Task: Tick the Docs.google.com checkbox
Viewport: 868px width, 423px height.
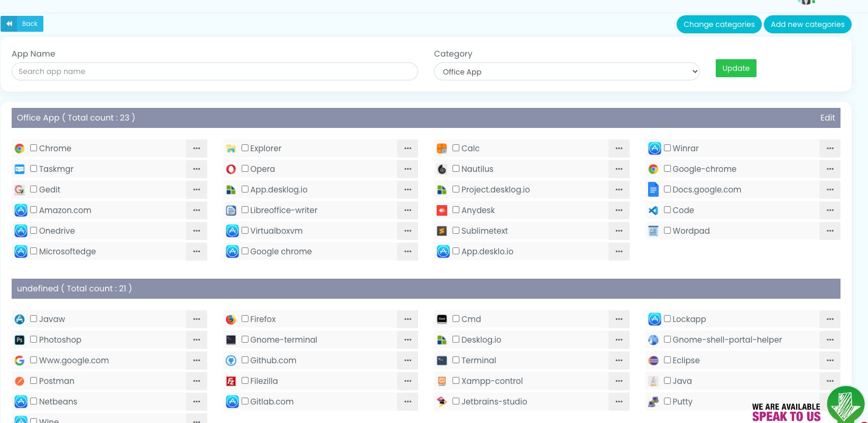Action: (667, 189)
